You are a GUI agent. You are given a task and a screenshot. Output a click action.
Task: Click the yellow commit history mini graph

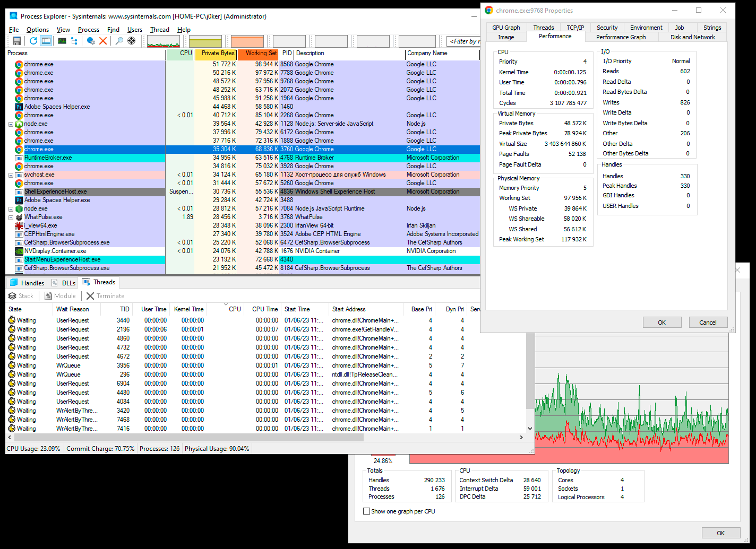click(x=205, y=41)
